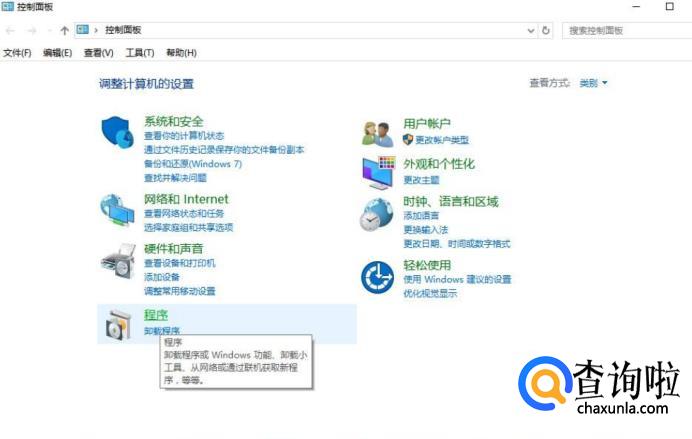The image size is (692, 439).
Task: Open the recent locations dropdown arrow
Action: [49, 30]
